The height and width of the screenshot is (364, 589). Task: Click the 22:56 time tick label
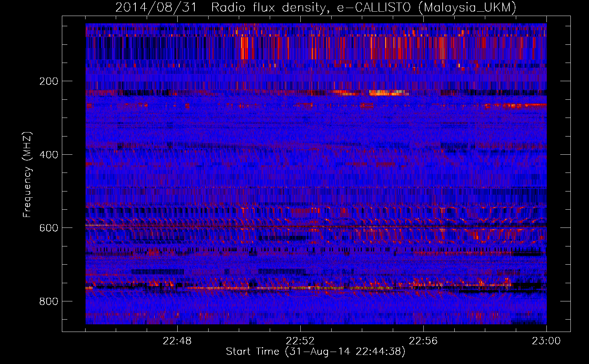pos(423,341)
